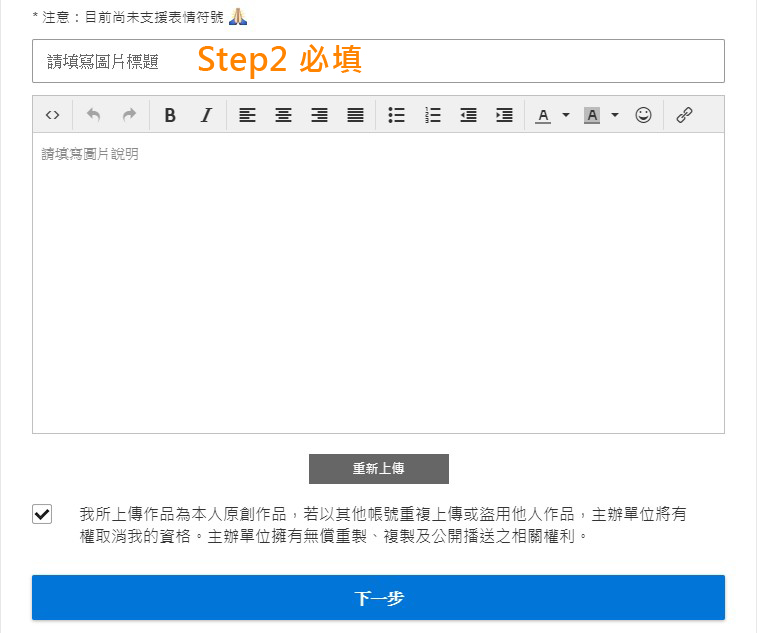Increase indent of the paragraph

[x=504, y=115]
